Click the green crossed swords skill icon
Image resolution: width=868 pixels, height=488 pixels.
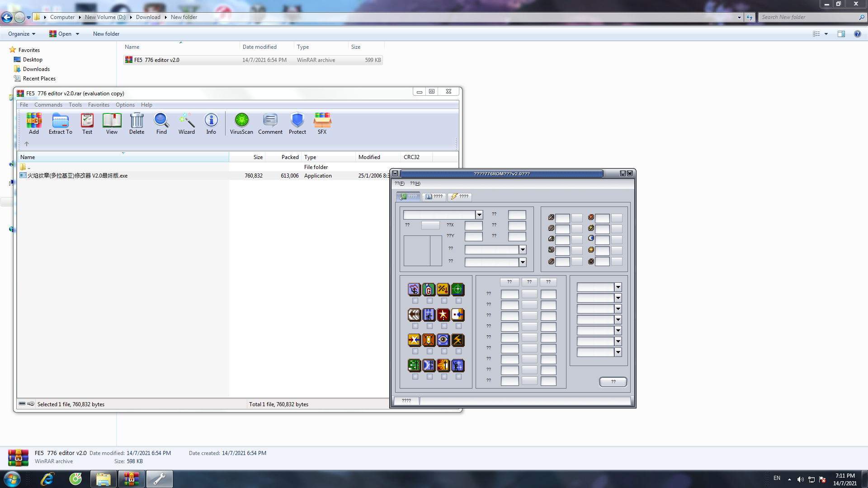414,365
